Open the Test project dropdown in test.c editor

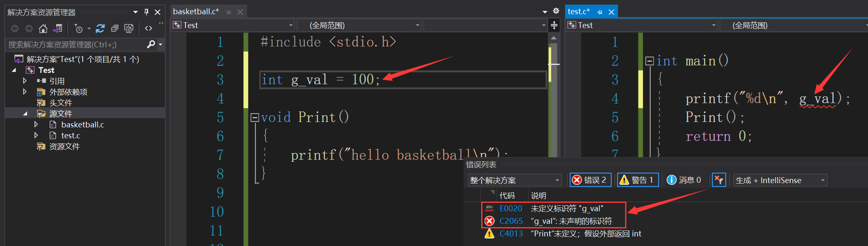click(642, 26)
